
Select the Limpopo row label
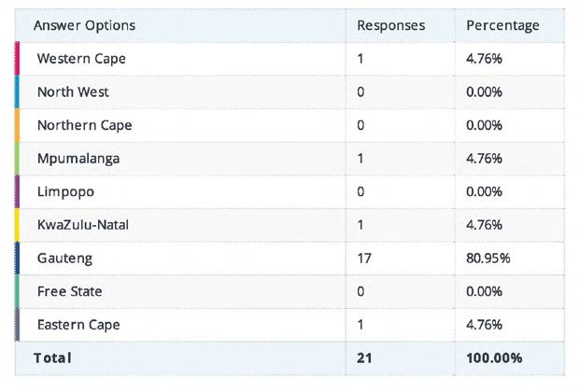(65, 191)
